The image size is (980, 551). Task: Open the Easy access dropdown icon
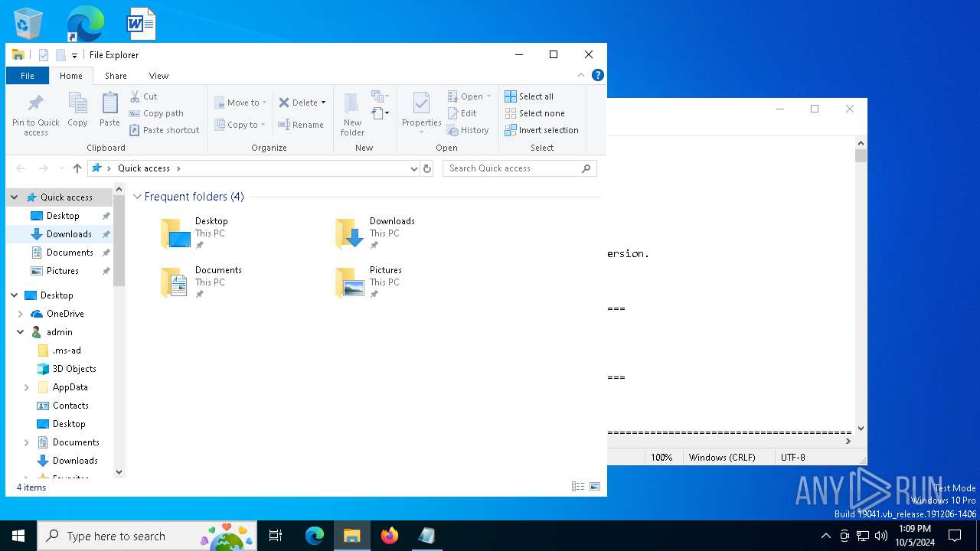pyautogui.click(x=381, y=113)
